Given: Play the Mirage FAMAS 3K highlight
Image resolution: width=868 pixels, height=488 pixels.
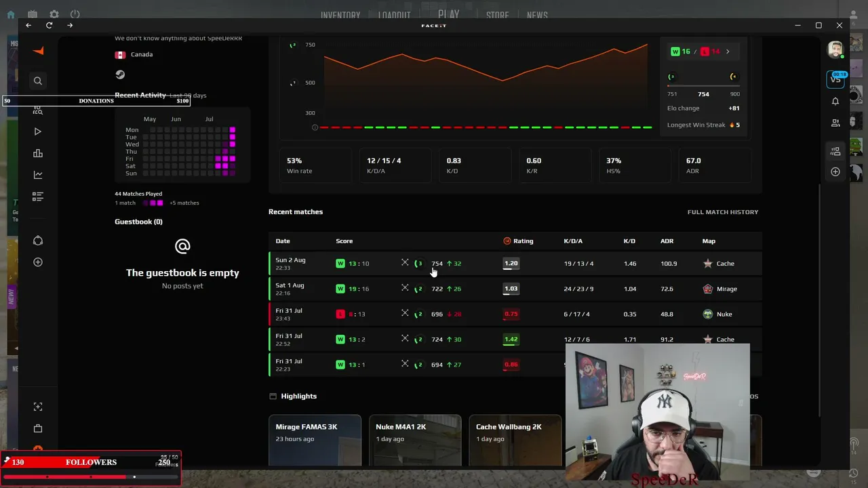Looking at the screenshot, I should point(315,441).
